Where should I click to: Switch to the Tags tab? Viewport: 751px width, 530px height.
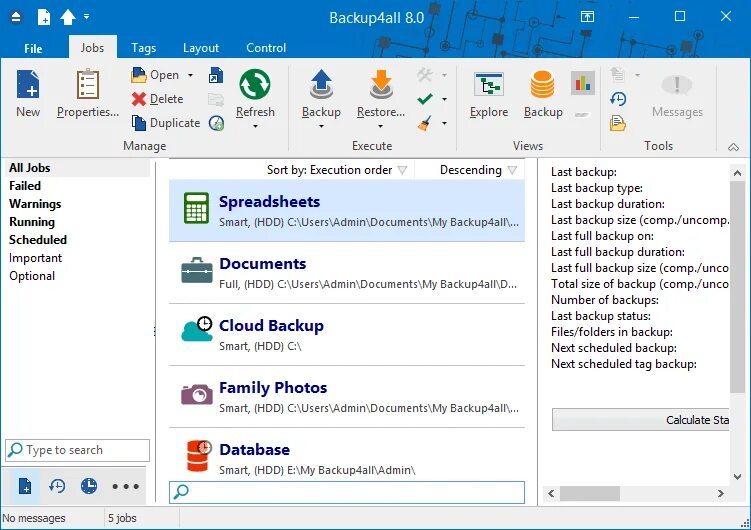point(144,48)
